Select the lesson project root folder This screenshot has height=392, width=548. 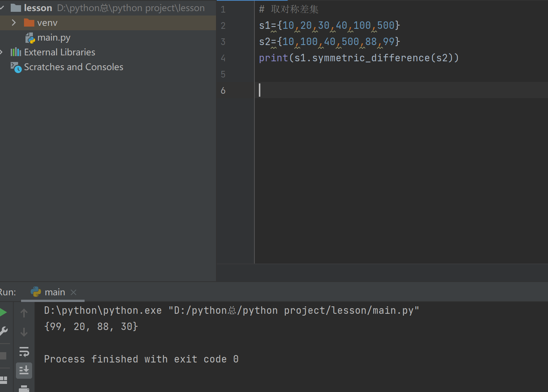(x=38, y=8)
